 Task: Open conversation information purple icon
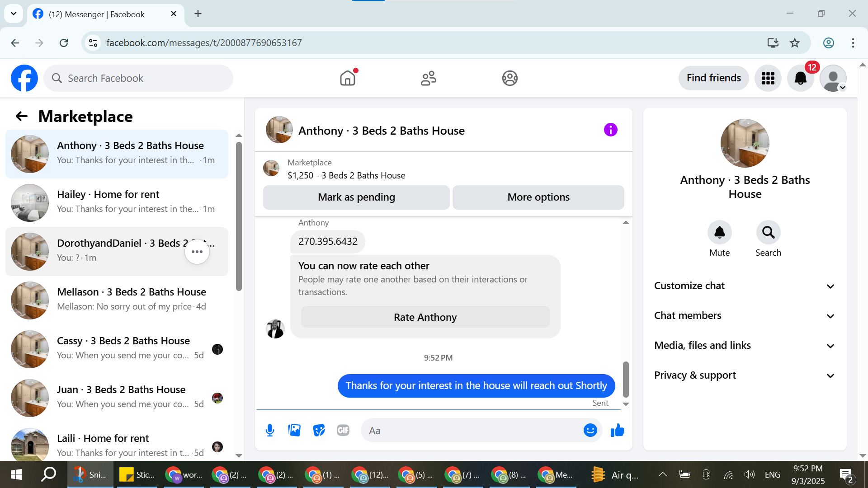point(610,130)
